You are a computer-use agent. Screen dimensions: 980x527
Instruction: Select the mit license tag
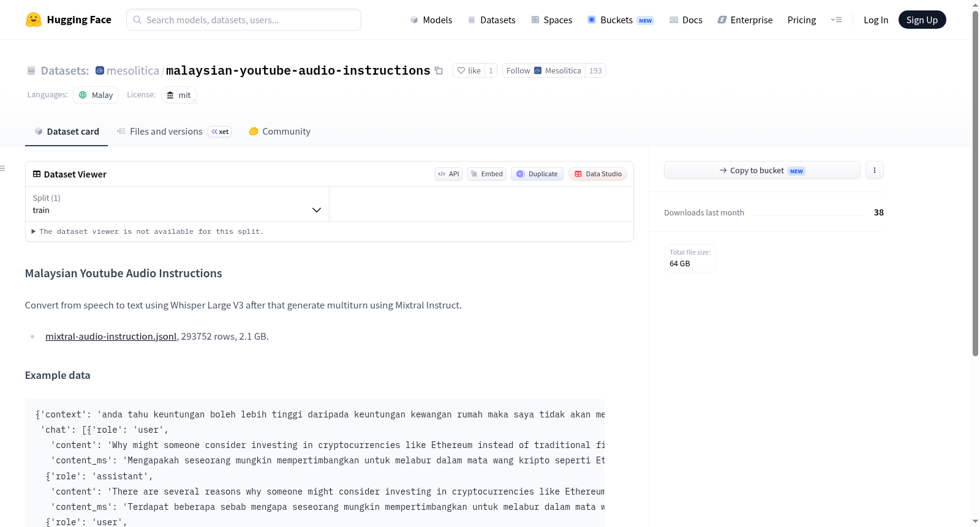click(x=179, y=95)
